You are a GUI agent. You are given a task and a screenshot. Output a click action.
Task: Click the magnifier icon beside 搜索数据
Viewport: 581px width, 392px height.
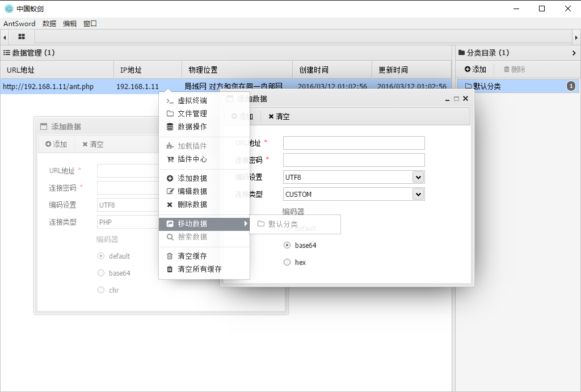pos(170,237)
